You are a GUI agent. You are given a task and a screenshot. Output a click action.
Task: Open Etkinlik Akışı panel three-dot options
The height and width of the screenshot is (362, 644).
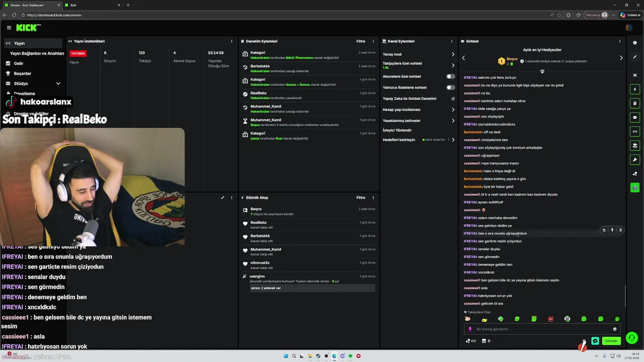pyautogui.click(x=373, y=198)
